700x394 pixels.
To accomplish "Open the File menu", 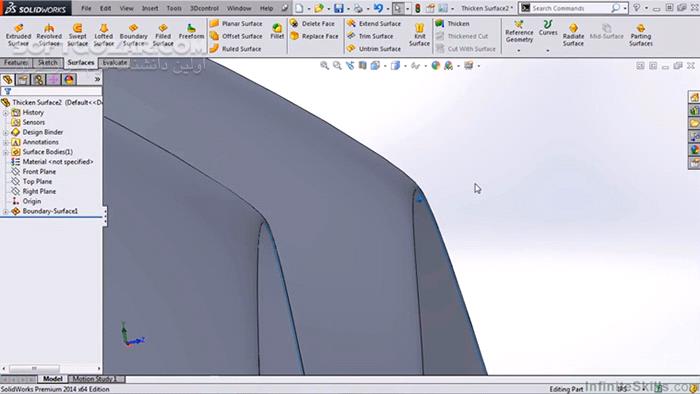I will (x=86, y=8).
